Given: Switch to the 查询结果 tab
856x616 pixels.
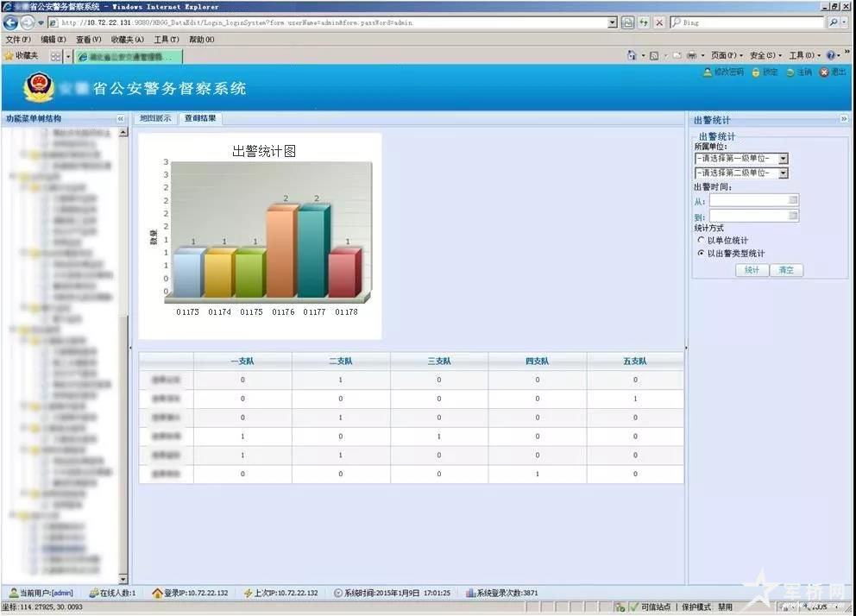Looking at the screenshot, I should click(x=200, y=118).
